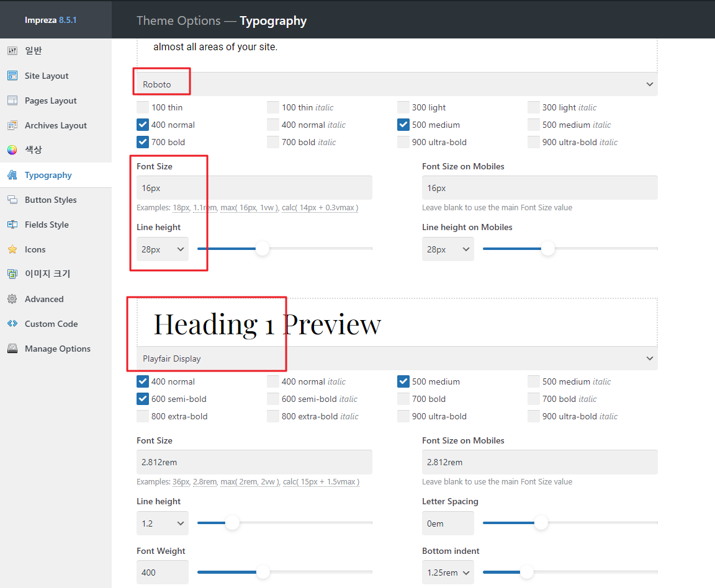This screenshot has height=588, width=715.
Task: Click Line height on Mobiles slider handle
Action: 547,249
